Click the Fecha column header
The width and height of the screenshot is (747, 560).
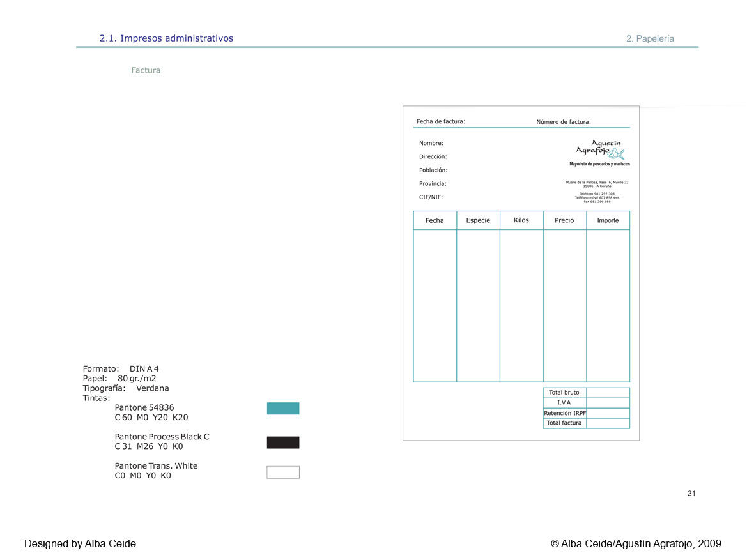point(435,220)
